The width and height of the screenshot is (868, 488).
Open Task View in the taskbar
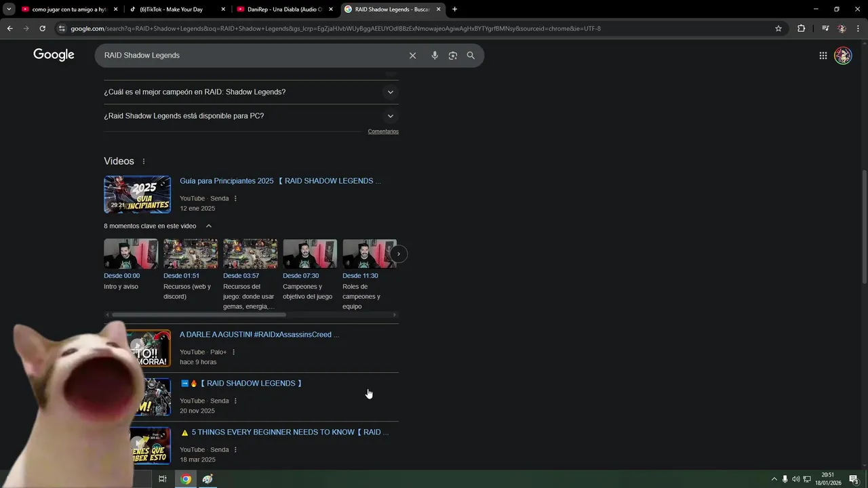pos(163,479)
